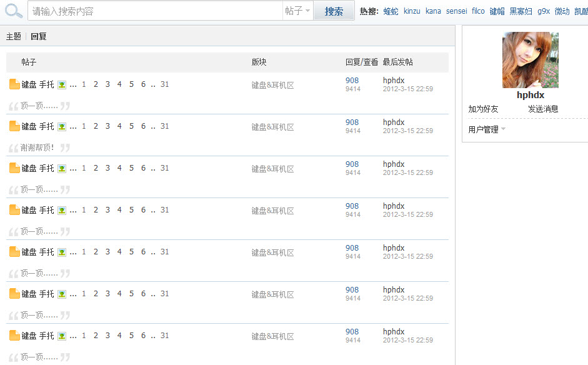588x365 pixels.
Task: Click the 回复/查看 column header
Action: pyautogui.click(x=362, y=62)
